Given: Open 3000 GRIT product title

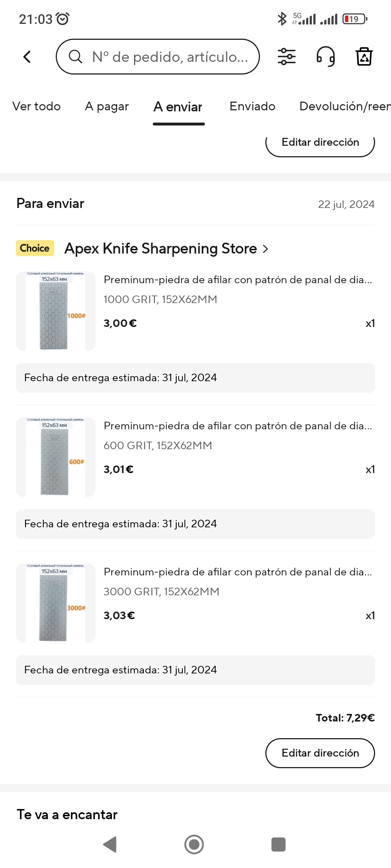Looking at the screenshot, I should coord(238,572).
